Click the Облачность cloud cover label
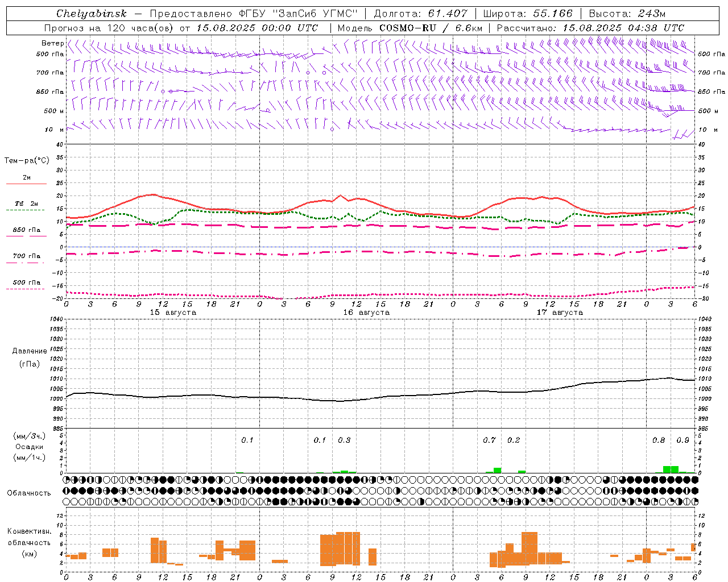The height and width of the screenshot is (582, 728). tap(29, 493)
